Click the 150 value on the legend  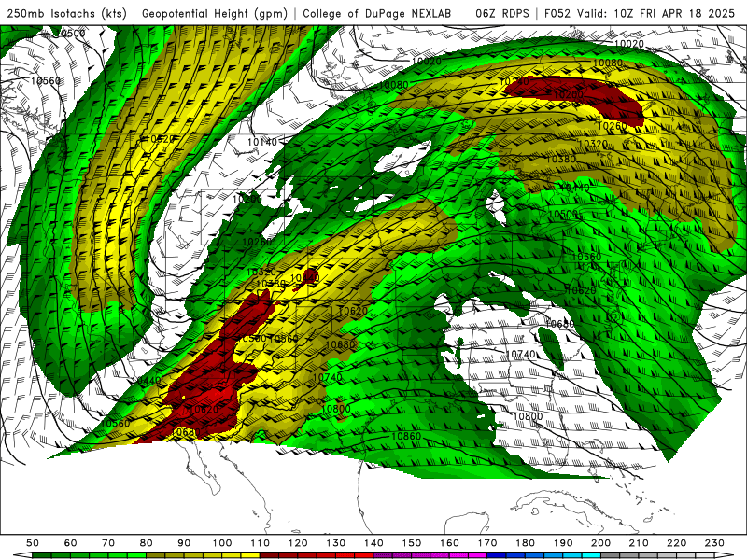point(412,543)
